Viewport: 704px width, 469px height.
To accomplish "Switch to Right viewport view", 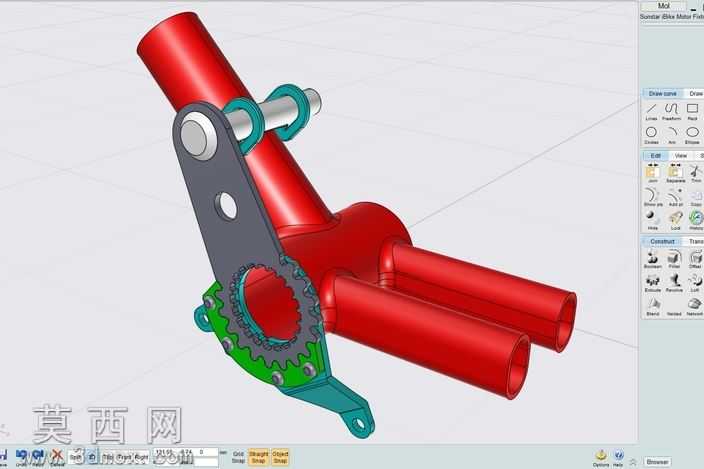I will (x=141, y=457).
